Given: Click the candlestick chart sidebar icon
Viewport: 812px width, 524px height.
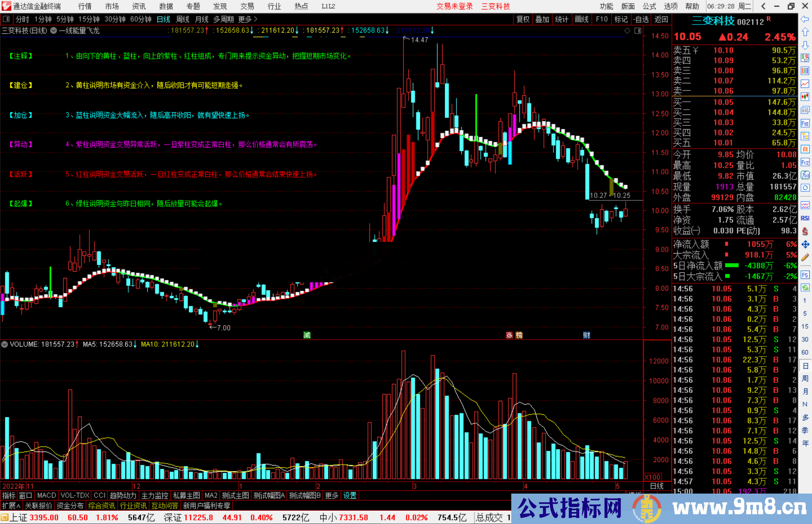Looking at the screenshot, I should [805, 97].
